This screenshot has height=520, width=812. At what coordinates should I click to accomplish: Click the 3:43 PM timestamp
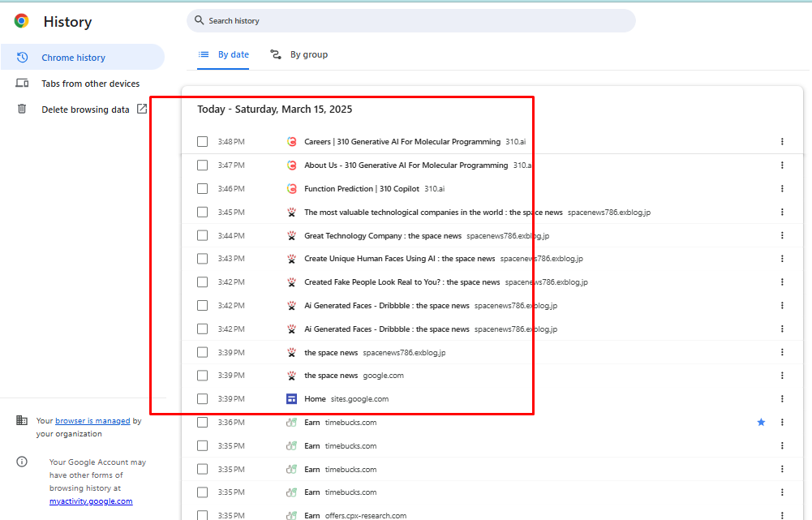[x=231, y=259]
